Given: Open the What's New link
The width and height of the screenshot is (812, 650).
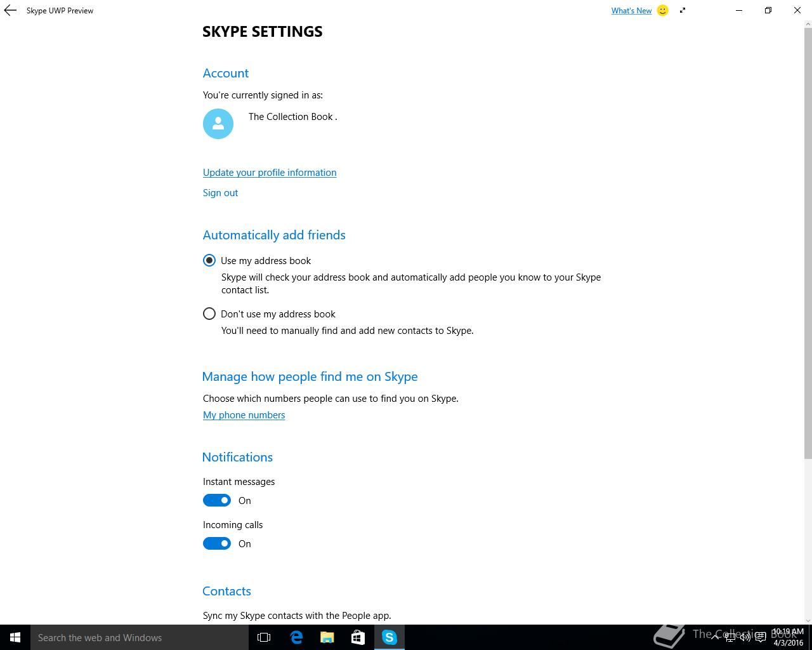Looking at the screenshot, I should click(x=631, y=10).
